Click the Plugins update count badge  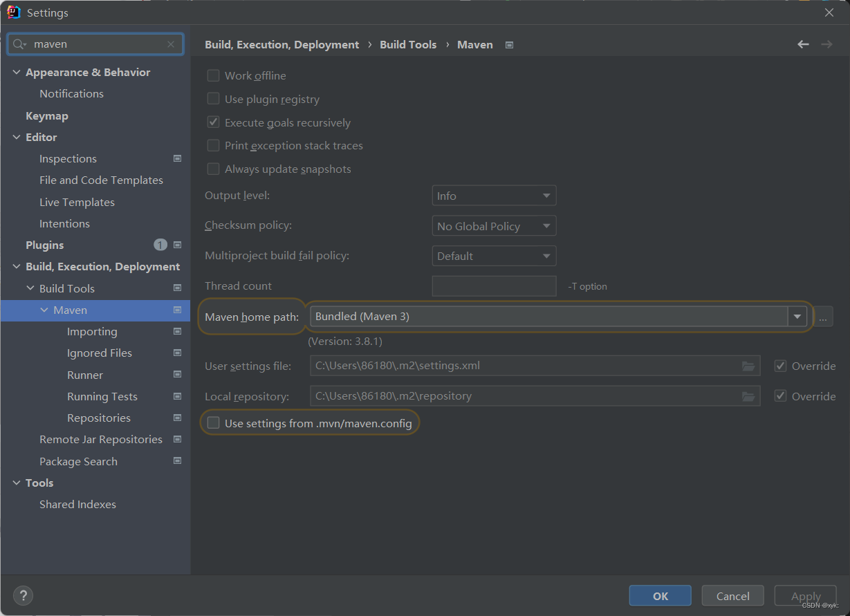coord(160,245)
